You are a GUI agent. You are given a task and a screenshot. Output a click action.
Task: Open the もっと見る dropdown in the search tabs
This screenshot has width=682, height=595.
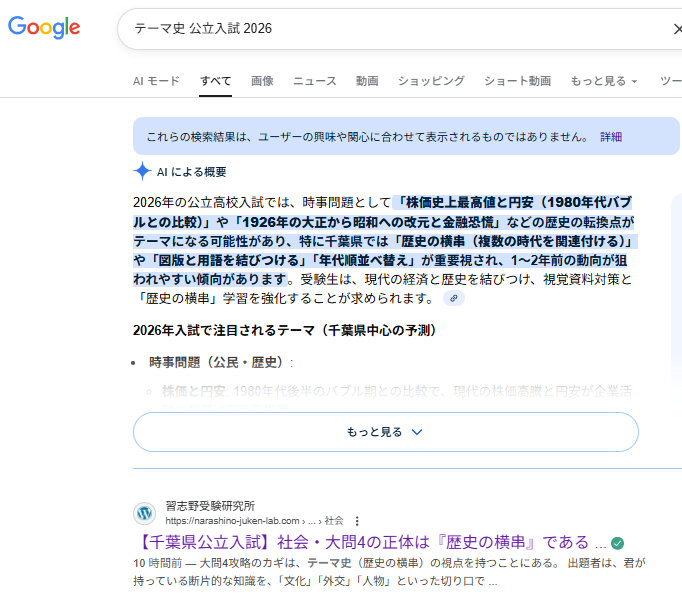[603, 81]
